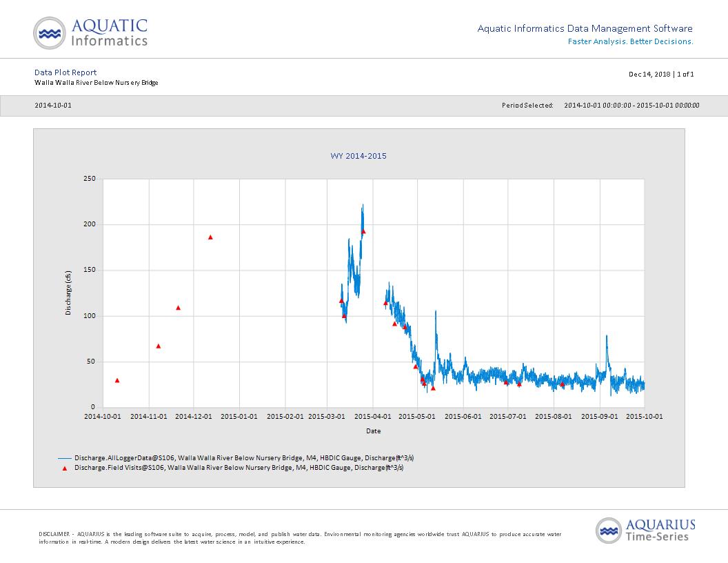Click the 'Discharge (cfs)' y-axis label
Viewport: 728px width, 563px height.
point(68,293)
